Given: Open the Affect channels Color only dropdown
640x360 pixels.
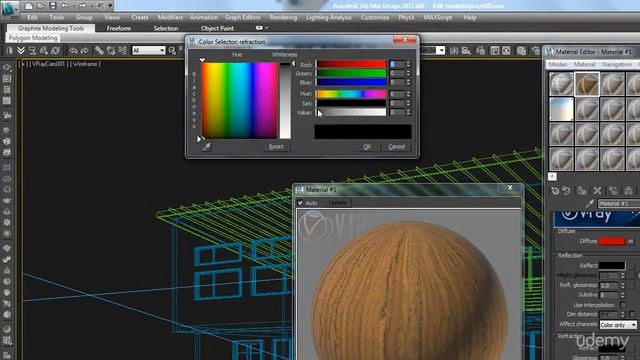Looking at the screenshot, I should coord(618,325).
